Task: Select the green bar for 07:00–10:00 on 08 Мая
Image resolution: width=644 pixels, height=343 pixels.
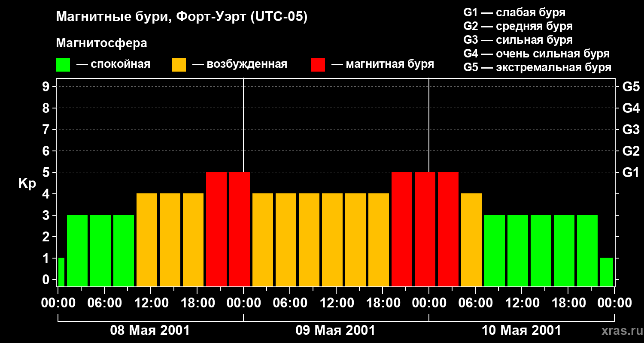Action: [x=124, y=251]
